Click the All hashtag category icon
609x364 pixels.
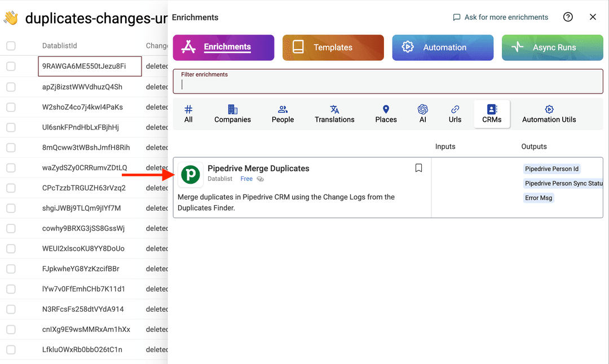click(188, 109)
